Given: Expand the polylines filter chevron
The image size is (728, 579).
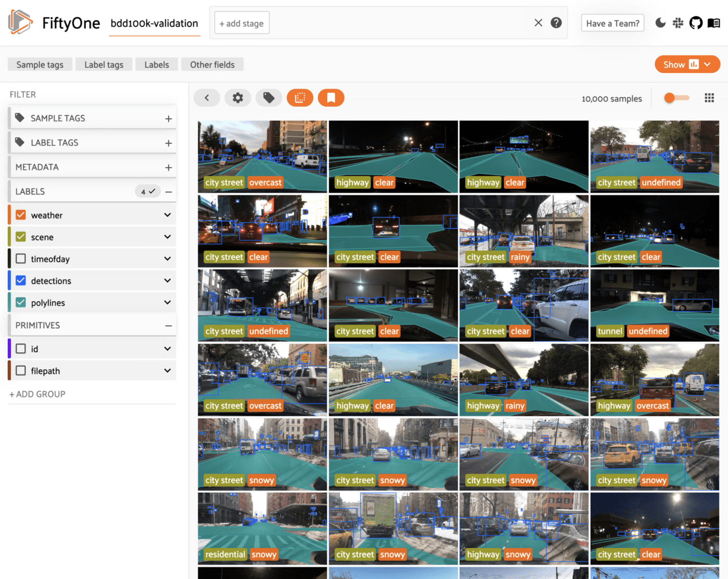Looking at the screenshot, I should [167, 302].
